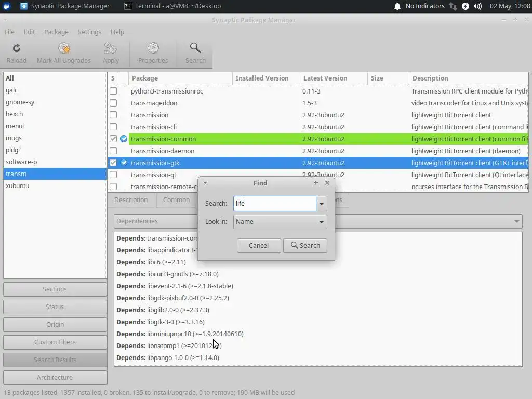
Task: Select All in the search history list
Action: click(55, 78)
